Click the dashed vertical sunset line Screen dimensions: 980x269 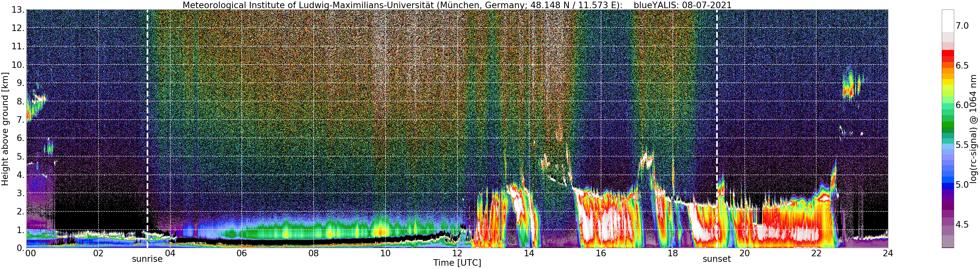[717, 129]
